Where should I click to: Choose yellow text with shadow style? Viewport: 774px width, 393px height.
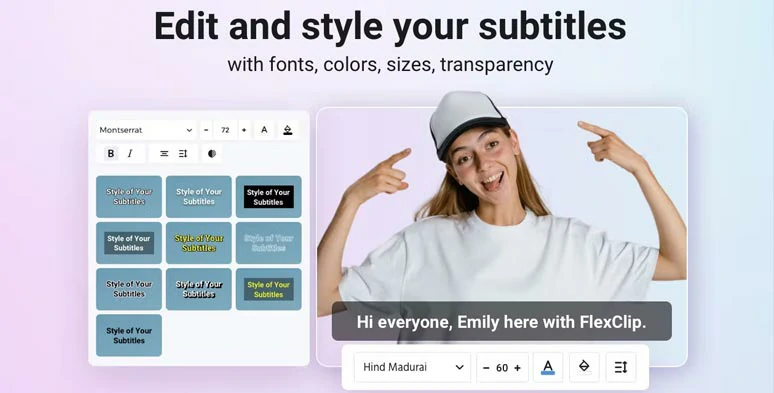199,243
